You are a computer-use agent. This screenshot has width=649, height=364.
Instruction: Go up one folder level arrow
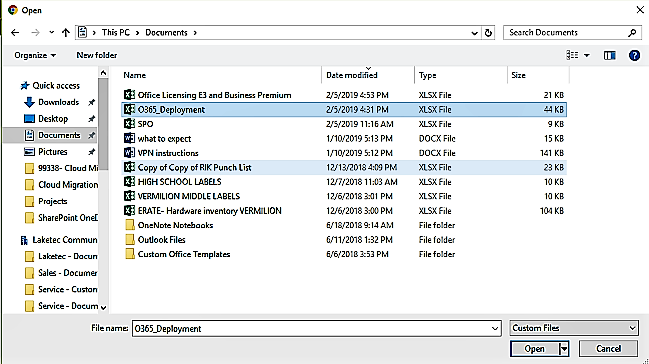click(x=65, y=32)
